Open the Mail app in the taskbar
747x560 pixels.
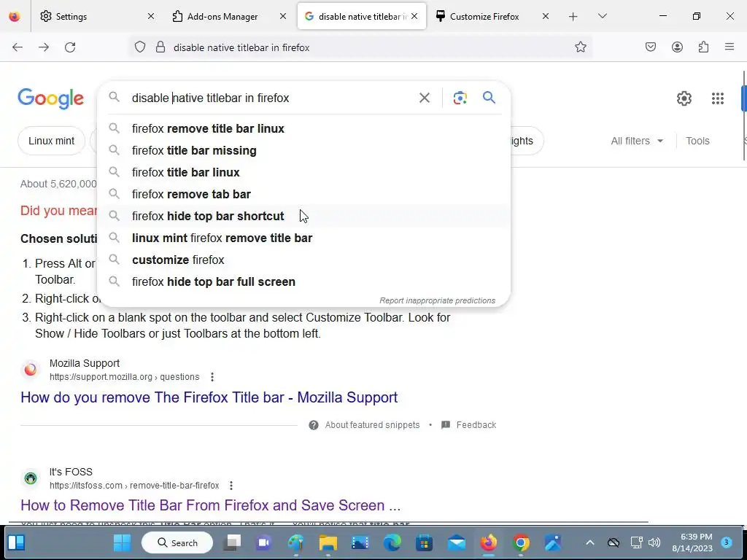coord(457,542)
